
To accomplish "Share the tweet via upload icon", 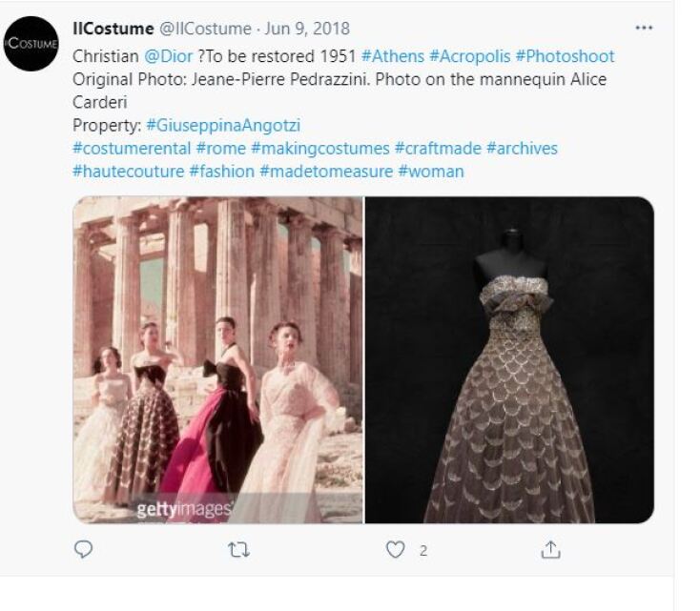I will point(550,550).
